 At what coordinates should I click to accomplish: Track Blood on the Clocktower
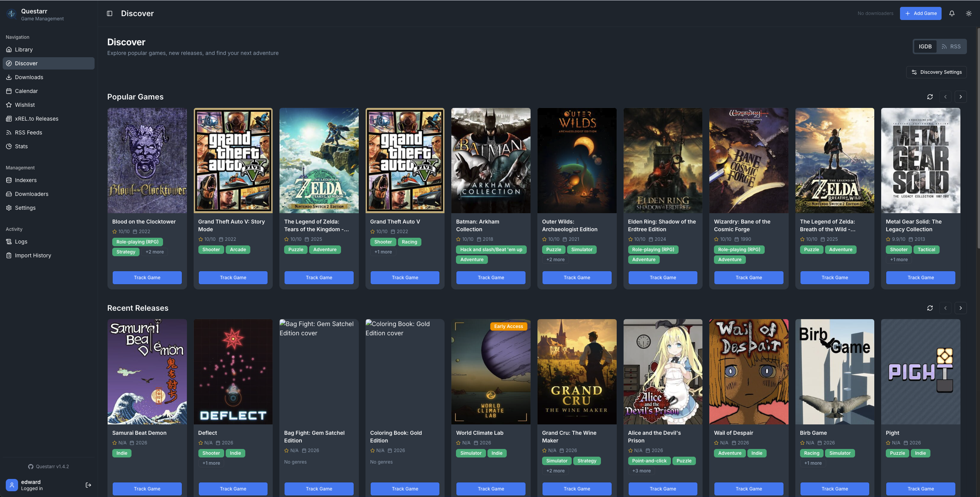(147, 278)
